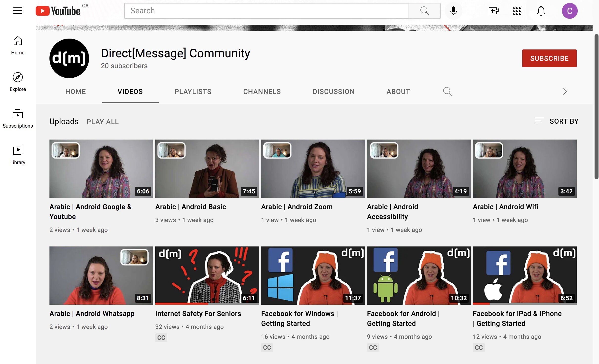Click CC badge under Facebook for Android
Viewport: 599px width, 364px height.
click(x=373, y=347)
